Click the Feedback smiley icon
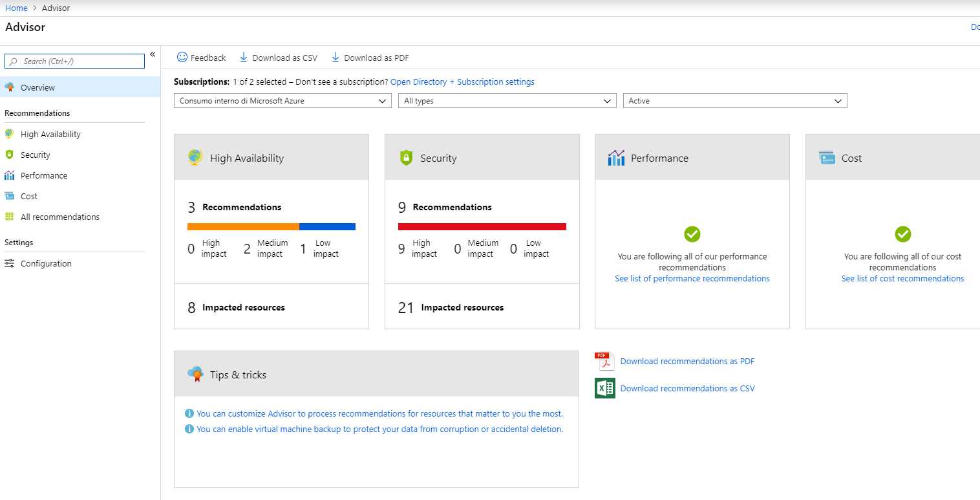This screenshot has height=500, width=980. pos(183,58)
